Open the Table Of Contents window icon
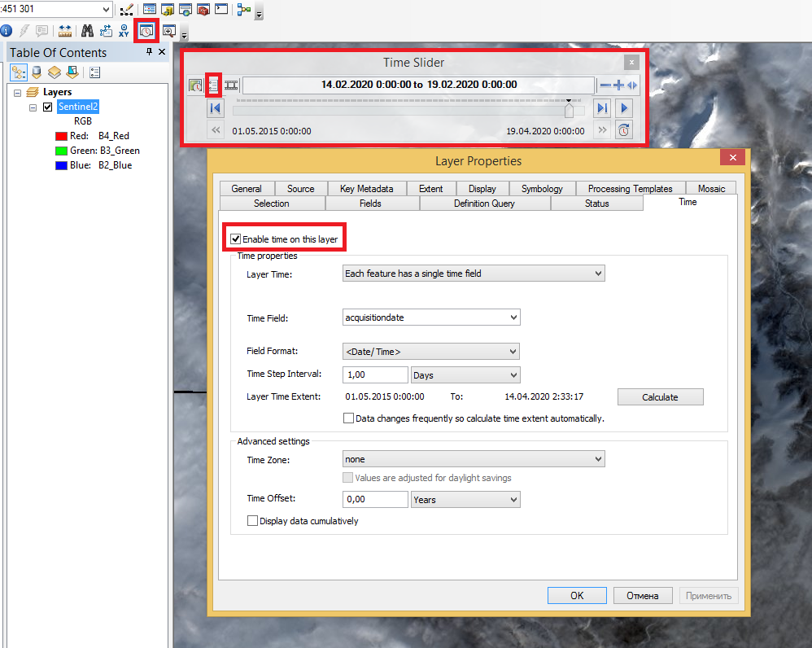 coord(150,9)
